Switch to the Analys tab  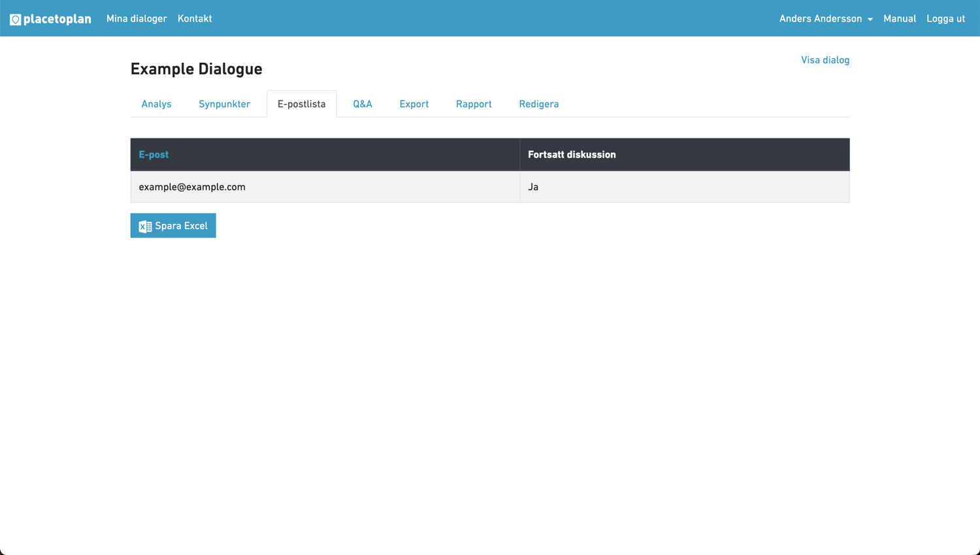tap(156, 104)
